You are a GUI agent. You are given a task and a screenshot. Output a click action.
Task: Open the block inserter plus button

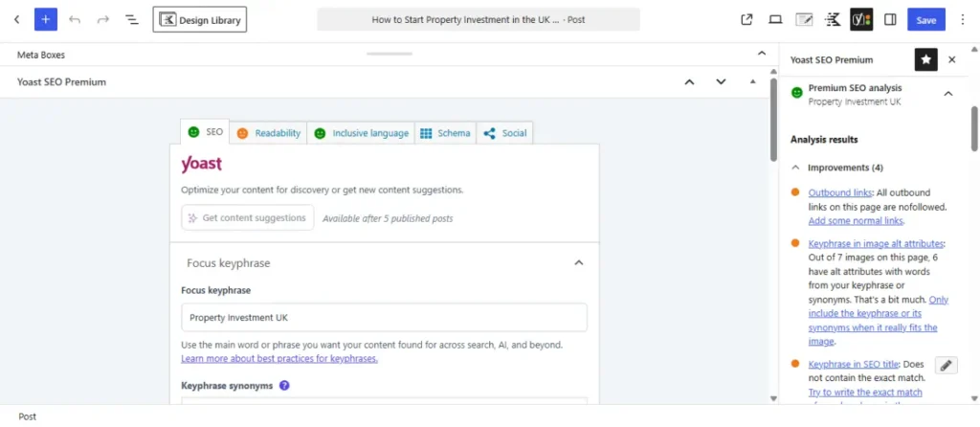(x=46, y=19)
